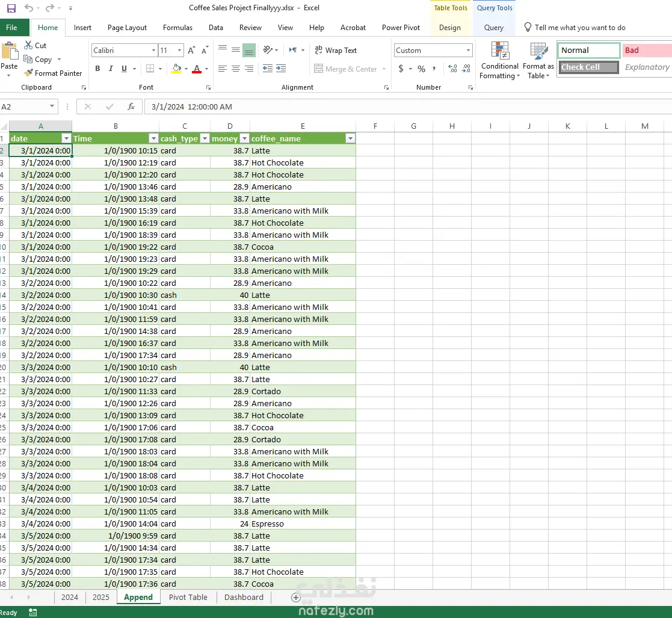Image resolution: width=672 pixels, height=618 pixels.
Task: Open the coffee_name column filter dropdown
Action: pos(350,138)
